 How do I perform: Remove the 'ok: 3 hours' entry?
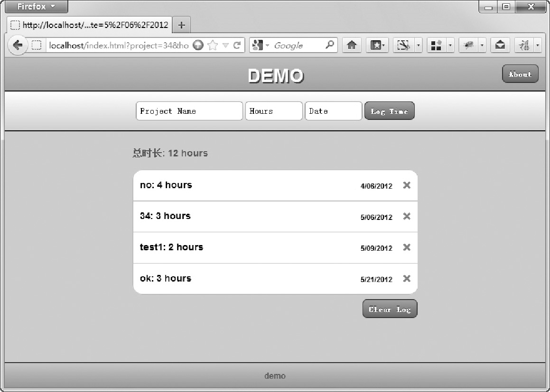pyautogui.click(x=407, y=279)
